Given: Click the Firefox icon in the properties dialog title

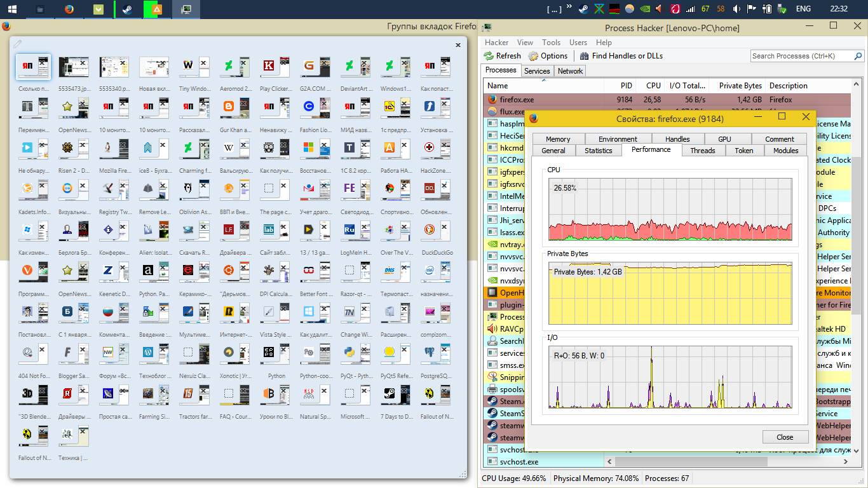Looking at the screenshot, I should (x=534, y=118).
